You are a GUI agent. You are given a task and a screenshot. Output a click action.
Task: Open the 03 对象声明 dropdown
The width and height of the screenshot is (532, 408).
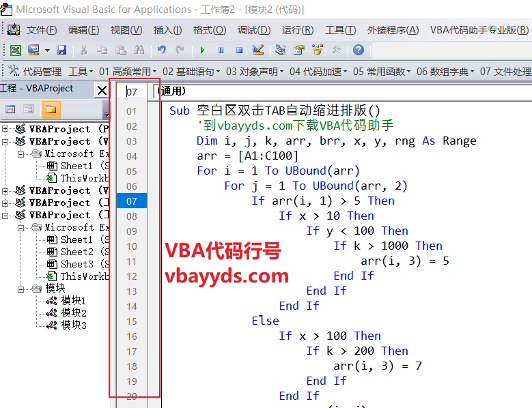point(255,72)
